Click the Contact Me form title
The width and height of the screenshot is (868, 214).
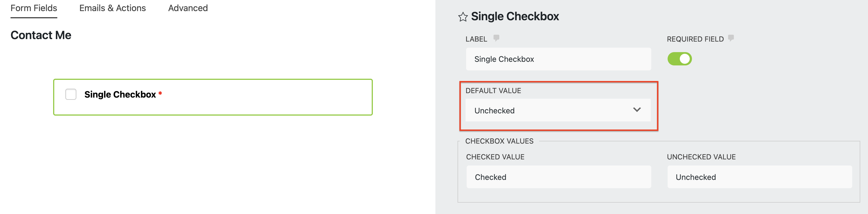click(40, 35)
